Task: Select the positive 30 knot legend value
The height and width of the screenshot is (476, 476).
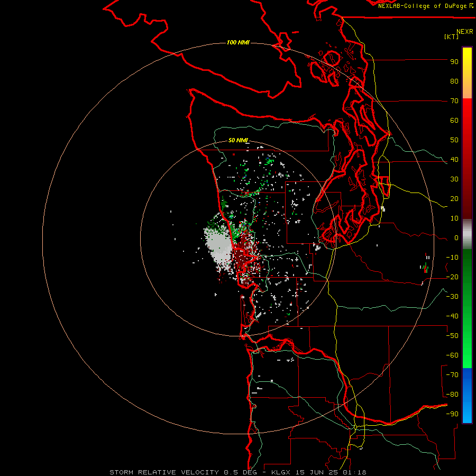Action: coord(454,179)
